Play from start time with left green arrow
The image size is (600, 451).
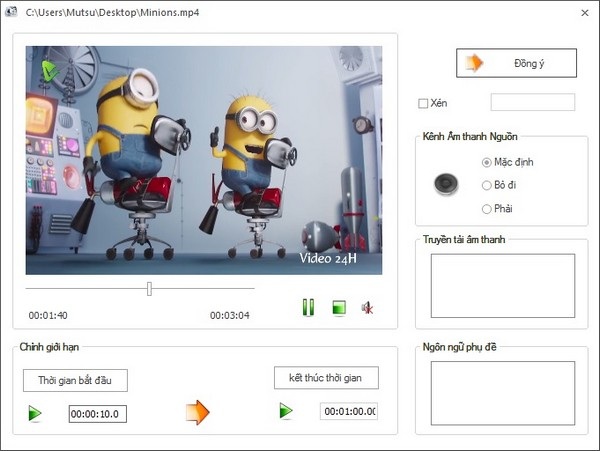pos(35,414)
